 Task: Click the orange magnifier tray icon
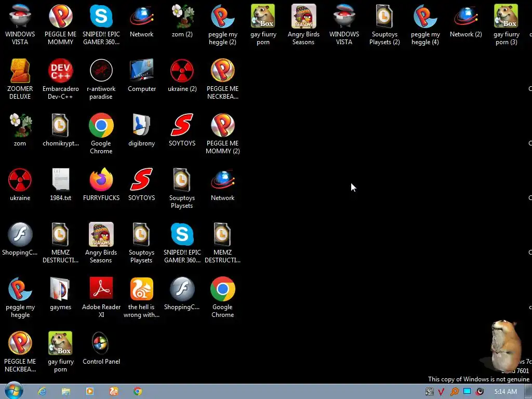tap(454, 392)
